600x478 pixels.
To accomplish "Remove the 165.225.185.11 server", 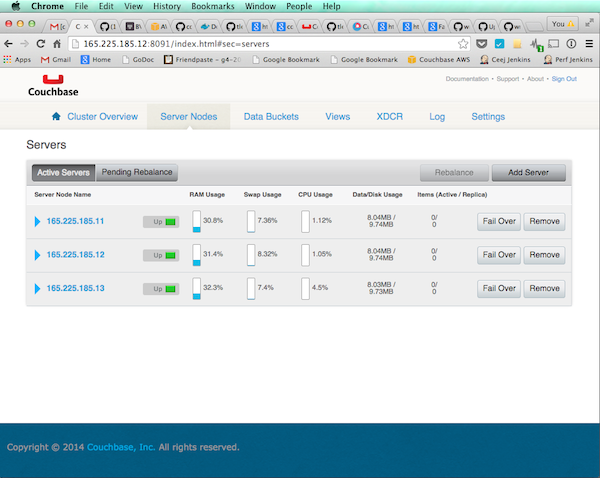I will pyautogui.click(x=545, y=222).
